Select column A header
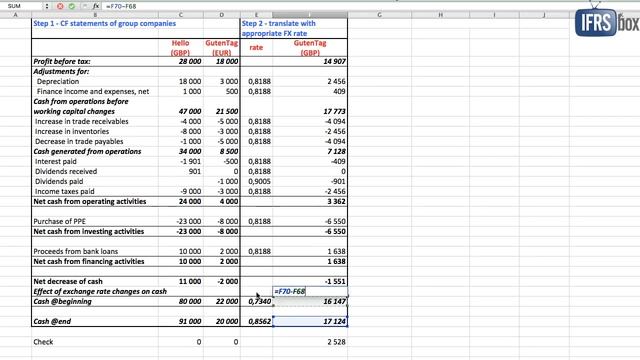Image resolution: width=640 pixels, height=360 pixels. click(x=16, y=15)
